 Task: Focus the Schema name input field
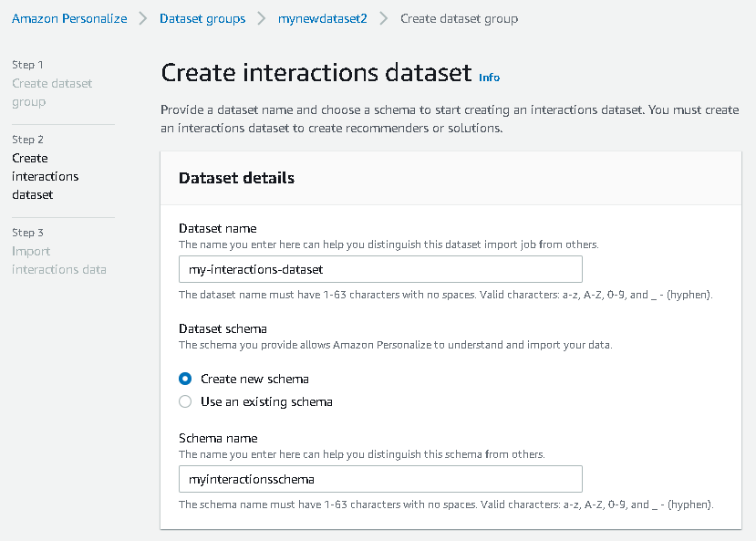pos(379,479)
